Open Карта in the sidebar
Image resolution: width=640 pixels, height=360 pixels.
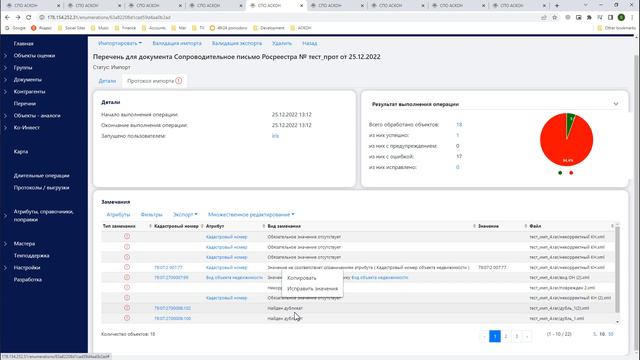pos(21,152)
